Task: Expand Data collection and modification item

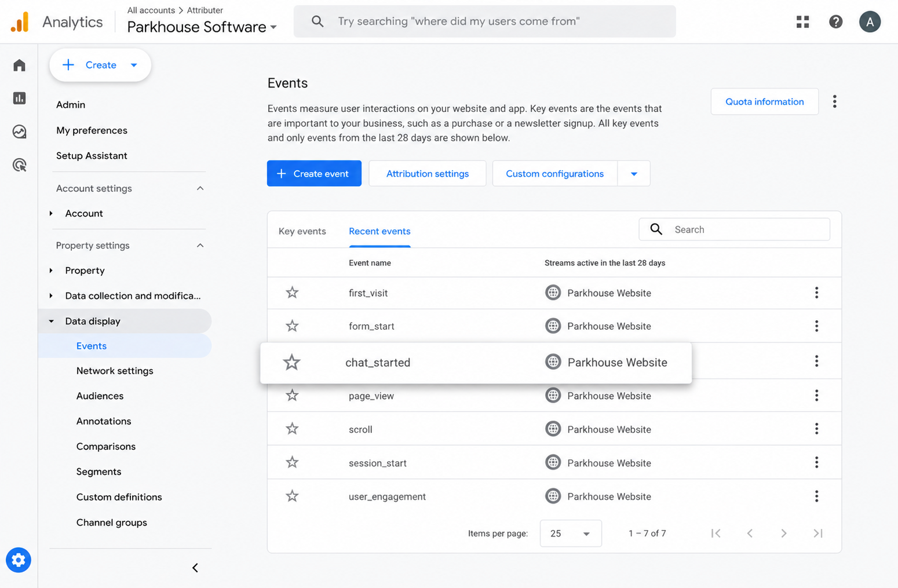Action: [51, 296]
